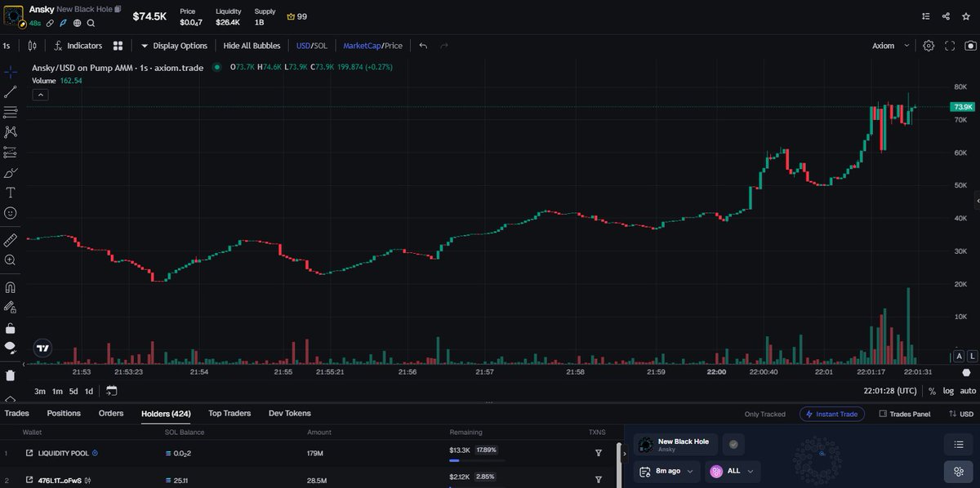Open the go to date icon

111,391
